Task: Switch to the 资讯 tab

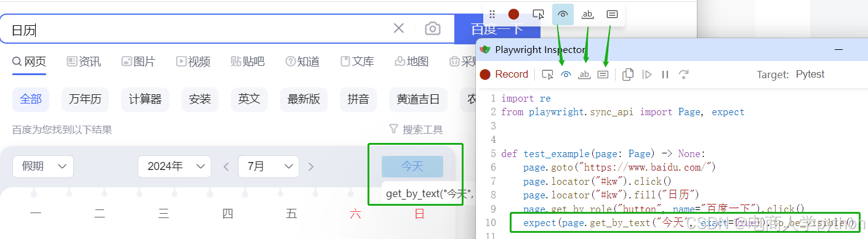Action: click(84, 62)
